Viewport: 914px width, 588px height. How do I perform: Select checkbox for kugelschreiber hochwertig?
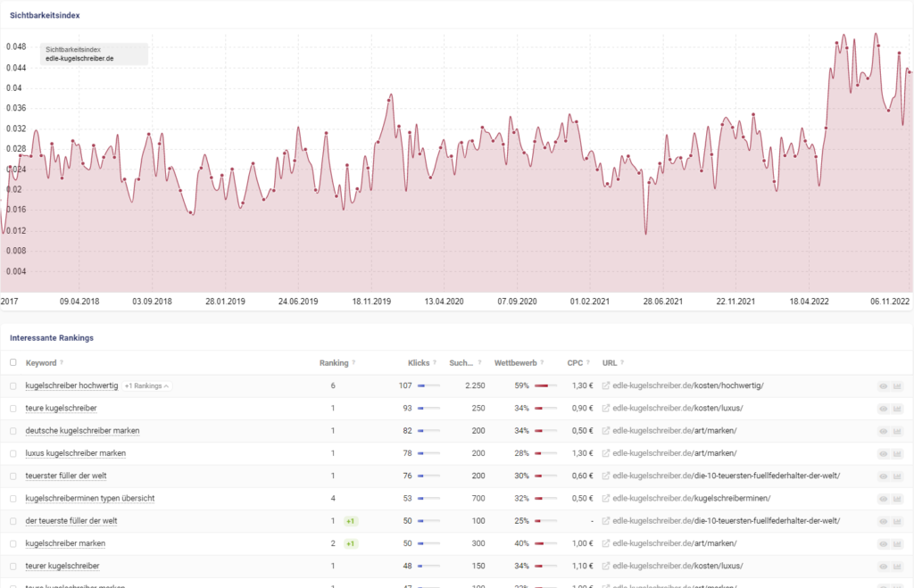click(x=12, y=385)
